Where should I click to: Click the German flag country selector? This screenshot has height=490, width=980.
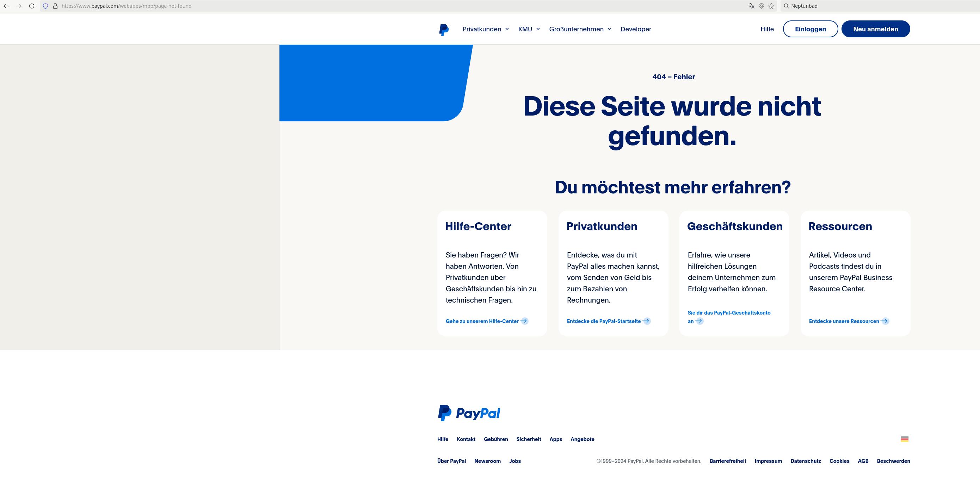[904, 439]
